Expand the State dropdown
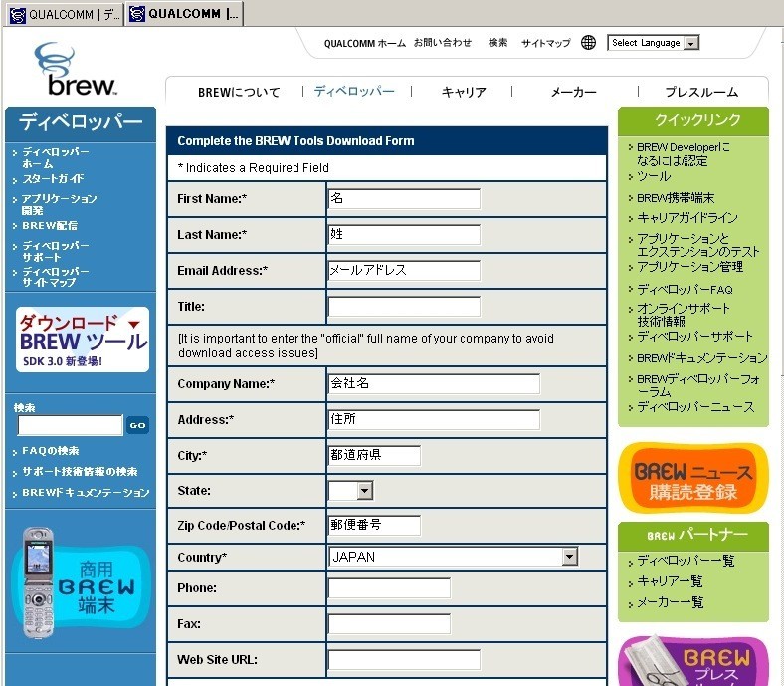Image resolution: width=784 pixels, height=686 pixels. point(350,491)
